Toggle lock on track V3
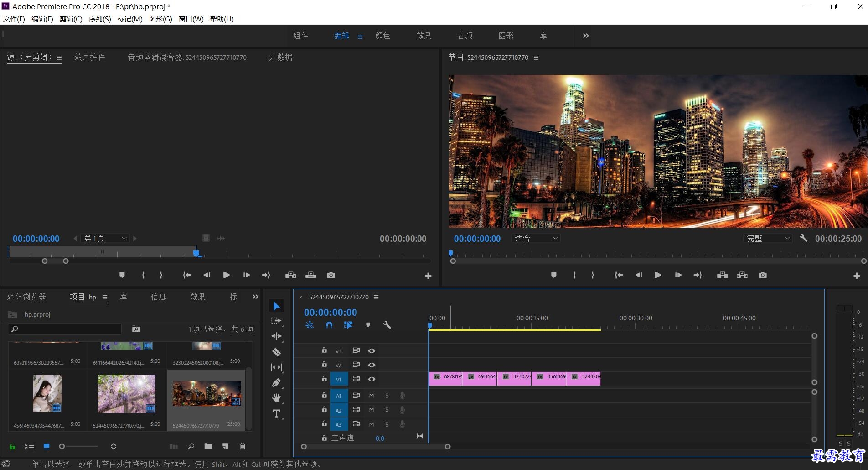 pos(324,350)
